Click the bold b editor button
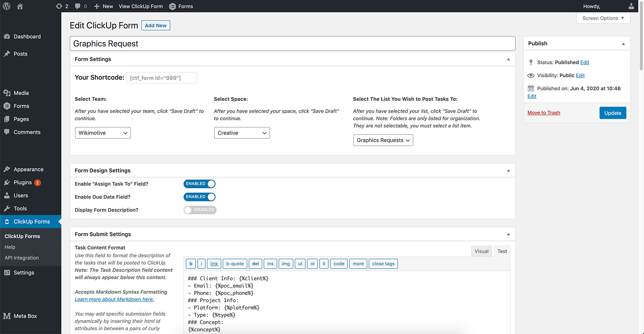Screen dimensions: 644x334 click(x=191, y=264)
